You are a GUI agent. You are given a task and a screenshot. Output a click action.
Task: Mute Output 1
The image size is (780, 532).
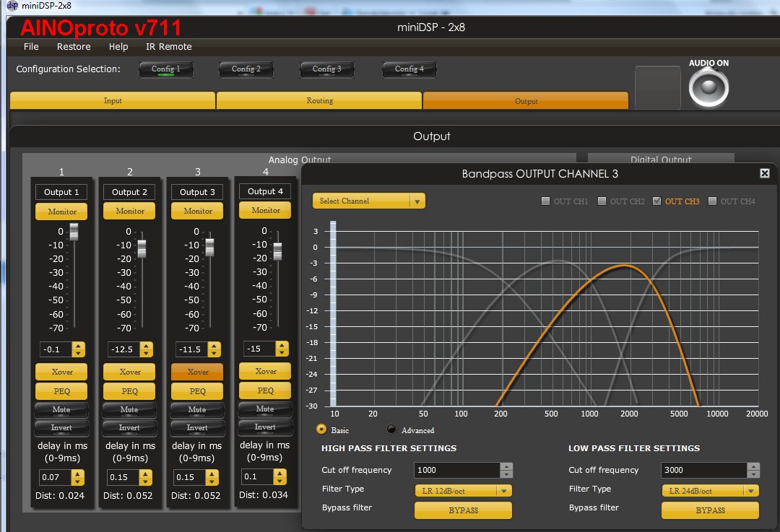tap(61, 410)
